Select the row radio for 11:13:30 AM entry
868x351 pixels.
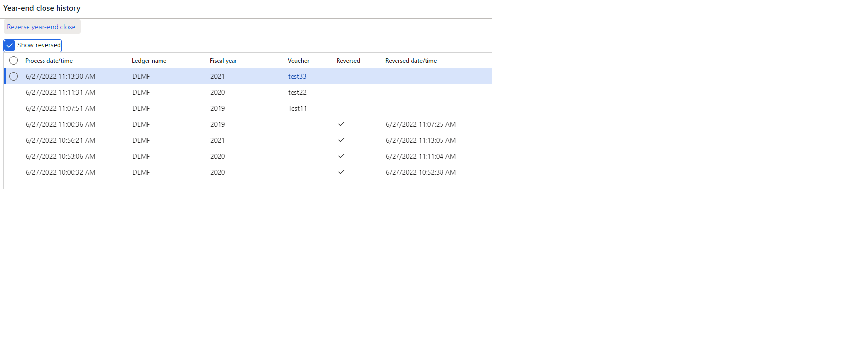tap(14, 76)
